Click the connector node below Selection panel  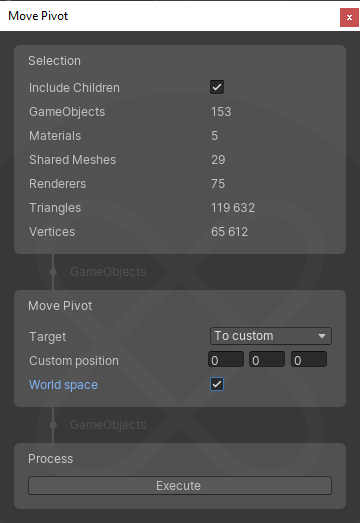pos(53,272)
